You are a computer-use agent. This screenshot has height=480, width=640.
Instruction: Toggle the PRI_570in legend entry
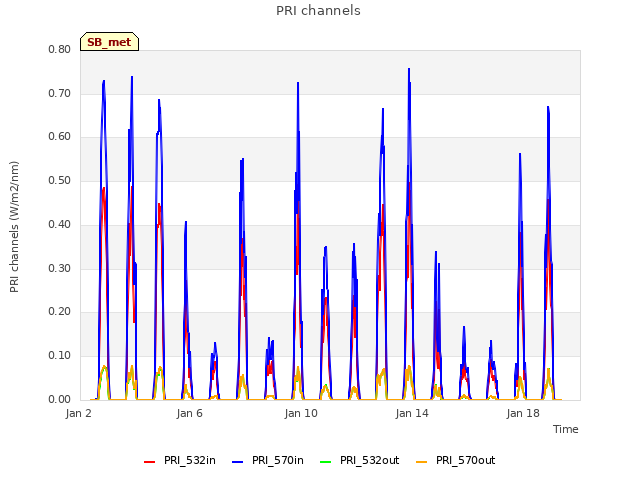(268, 460)
